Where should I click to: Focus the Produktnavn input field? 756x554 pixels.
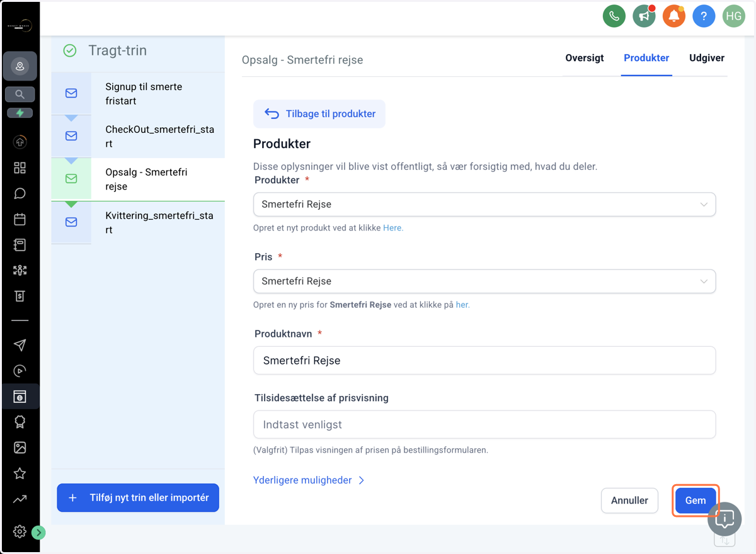pyautogui.click(x=484, y=361)
